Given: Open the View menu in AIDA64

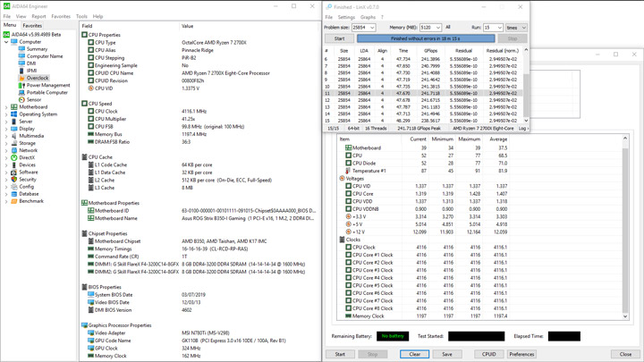Looking at the screenshot, I should (21, 16).
